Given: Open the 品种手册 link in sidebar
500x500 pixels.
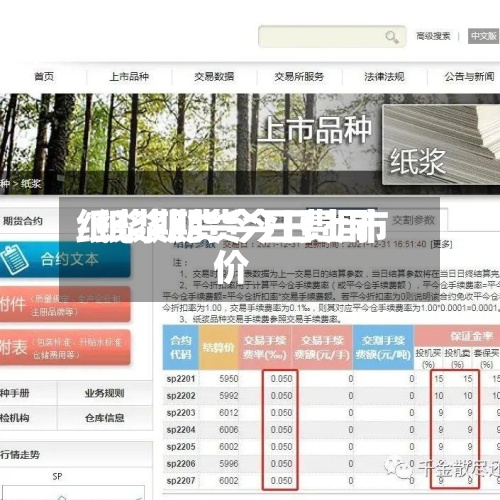Looking at the screenshot, I should click(15, 393).
